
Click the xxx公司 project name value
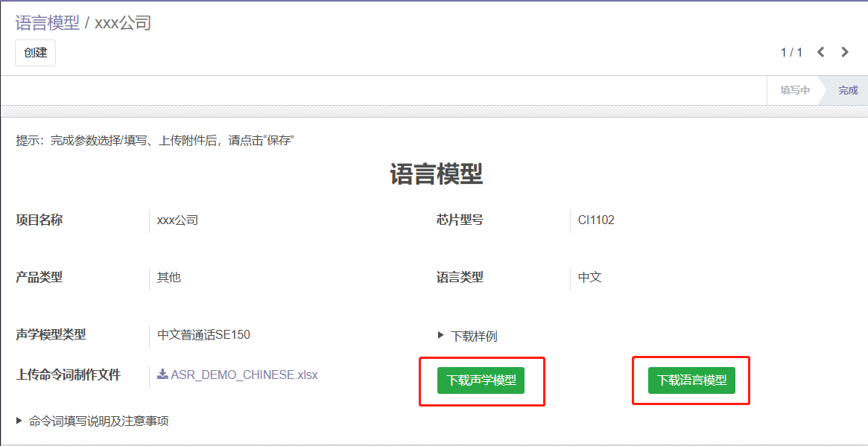click(177, 220)
